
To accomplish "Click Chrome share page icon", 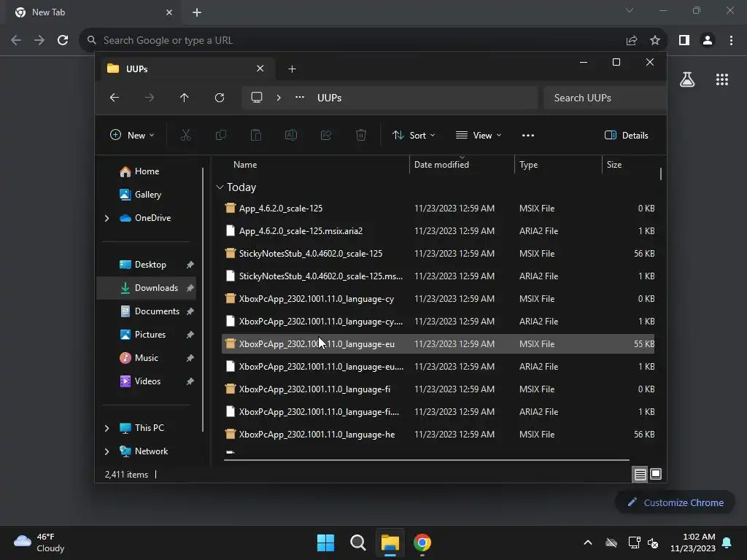I will click(x=632, y=40).
